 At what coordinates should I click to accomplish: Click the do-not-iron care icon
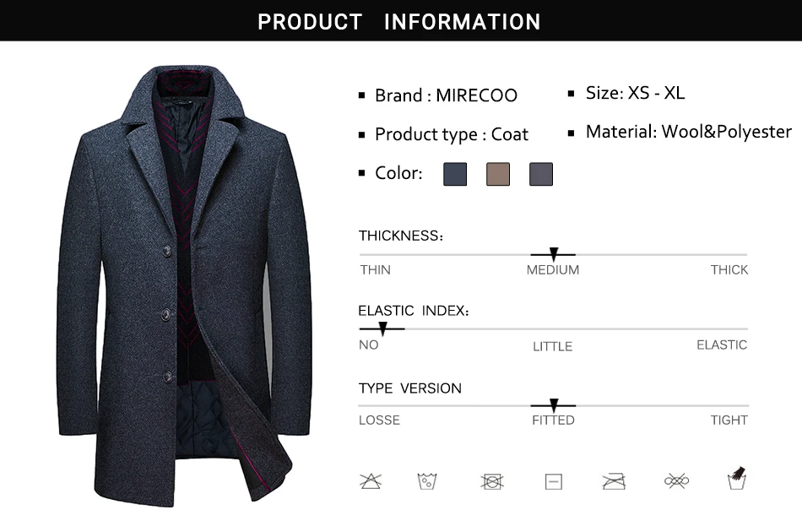[614, 481]
